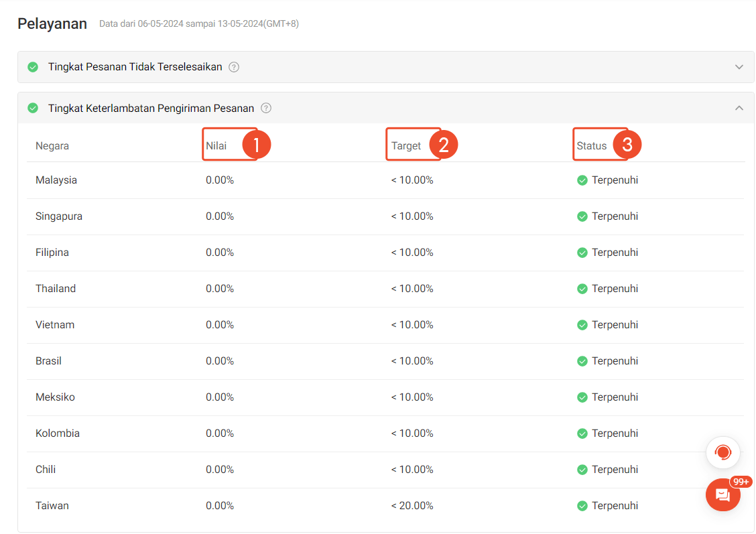756x534 pixels.
Task: Expand the Tingkat Pesanan Tidak Terselesaikan section
Action: 739,67
